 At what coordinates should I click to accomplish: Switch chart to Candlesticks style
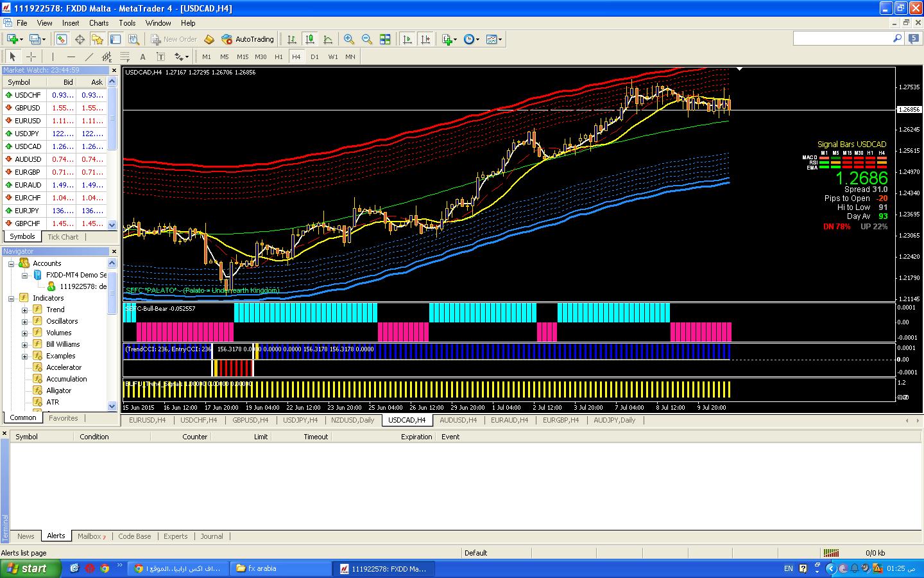tap(310, 39)
